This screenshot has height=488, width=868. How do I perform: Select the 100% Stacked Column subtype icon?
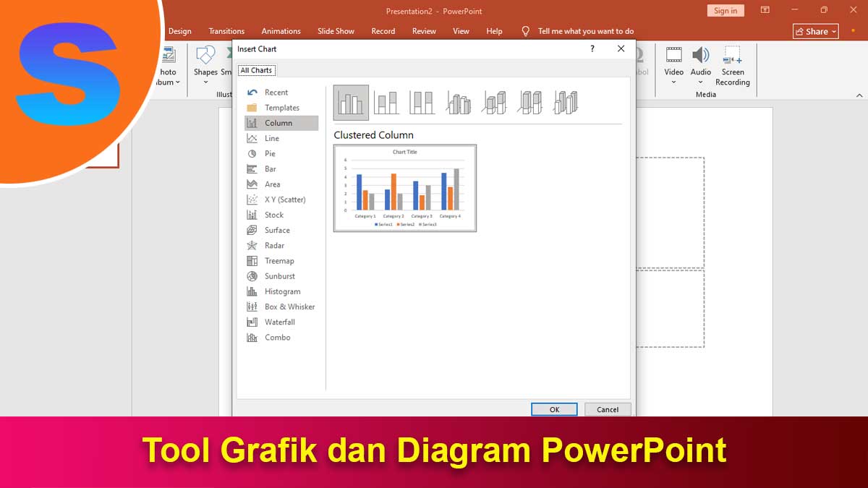(x=422, y=103)
